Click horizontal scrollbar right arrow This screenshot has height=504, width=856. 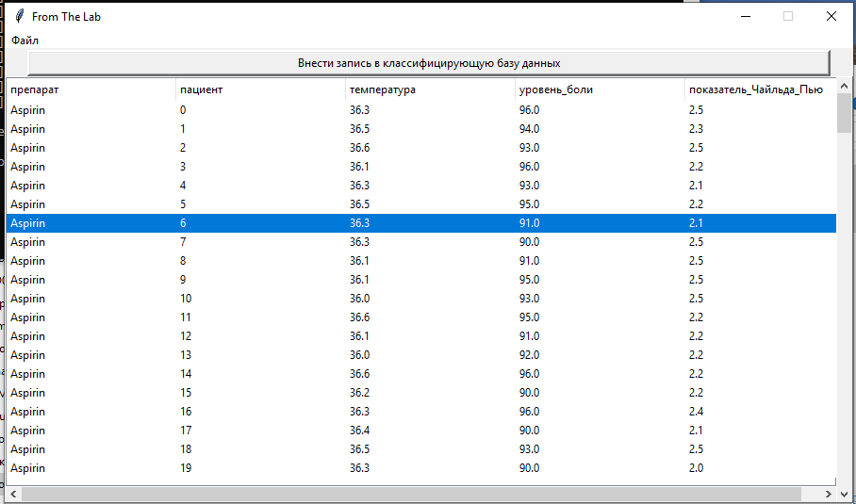tap(830, 494)
